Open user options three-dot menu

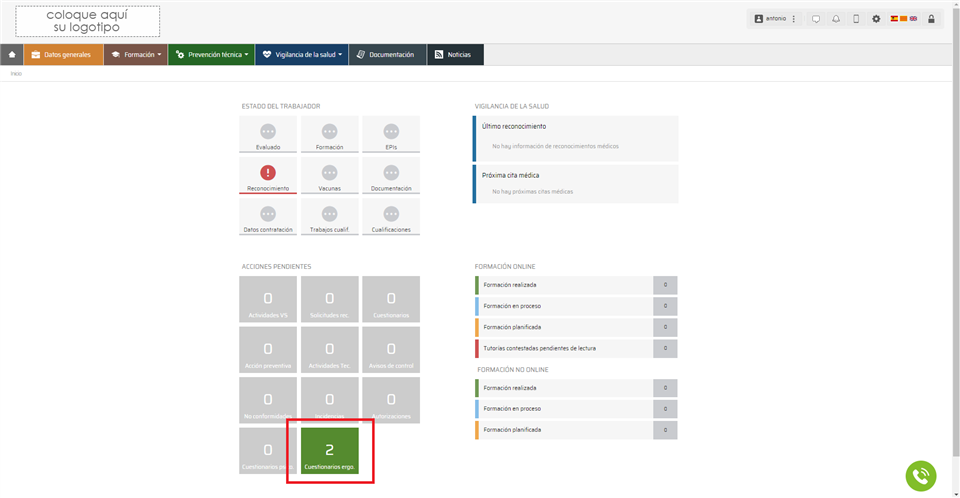[x=793, y=19]
